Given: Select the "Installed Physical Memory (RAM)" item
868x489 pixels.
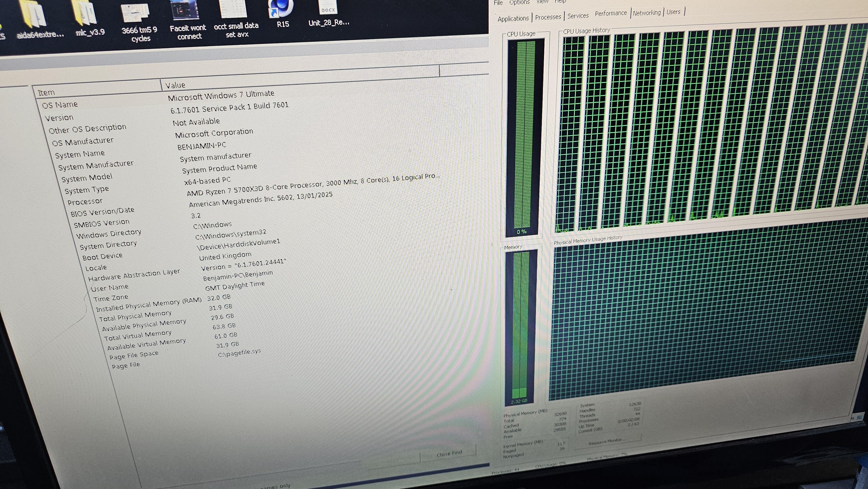Looking at the screenshot, I should coord(149,304).
